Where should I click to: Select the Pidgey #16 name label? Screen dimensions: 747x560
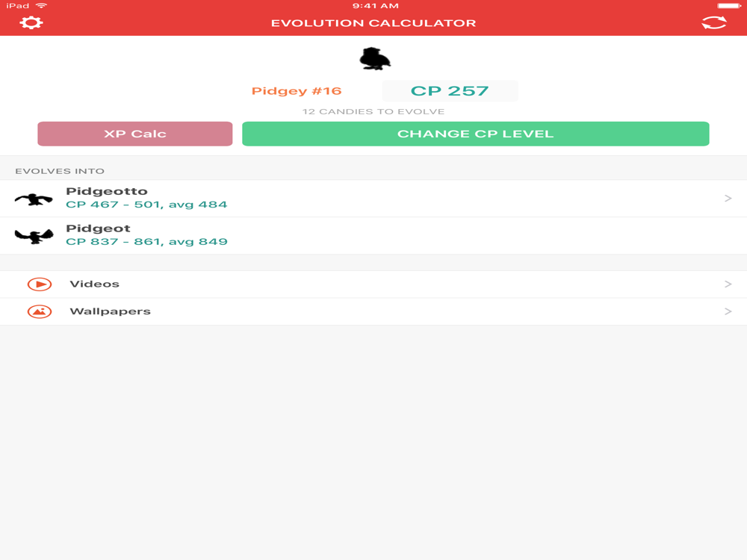coord(297,91)
